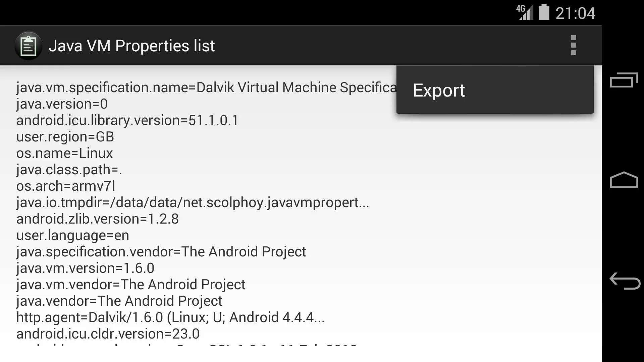The image size is (644, 362).
Task: Open the three-dot overflow menu
Action: point(573,46)
